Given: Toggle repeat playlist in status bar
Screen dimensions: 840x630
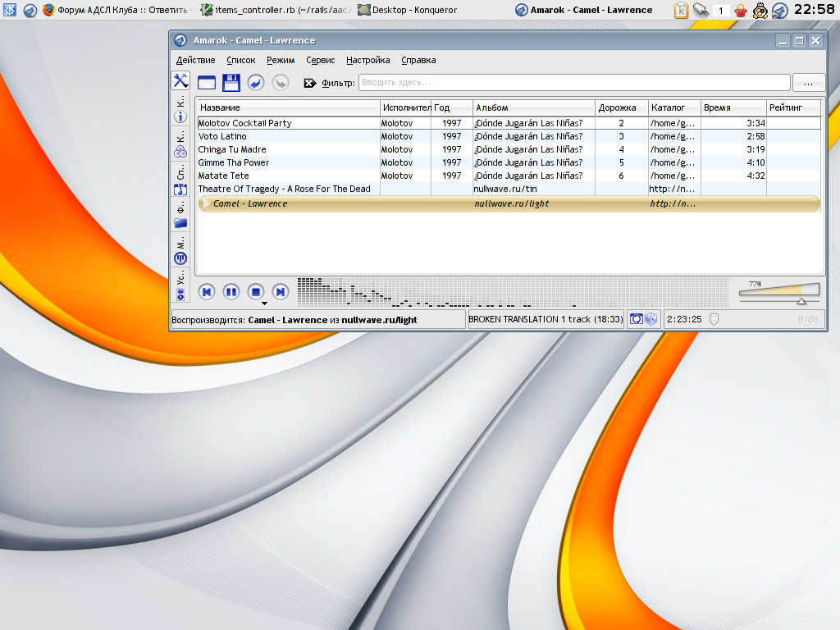Looking at the screenshot, I should pyautogui.click(x=636, y=319).
